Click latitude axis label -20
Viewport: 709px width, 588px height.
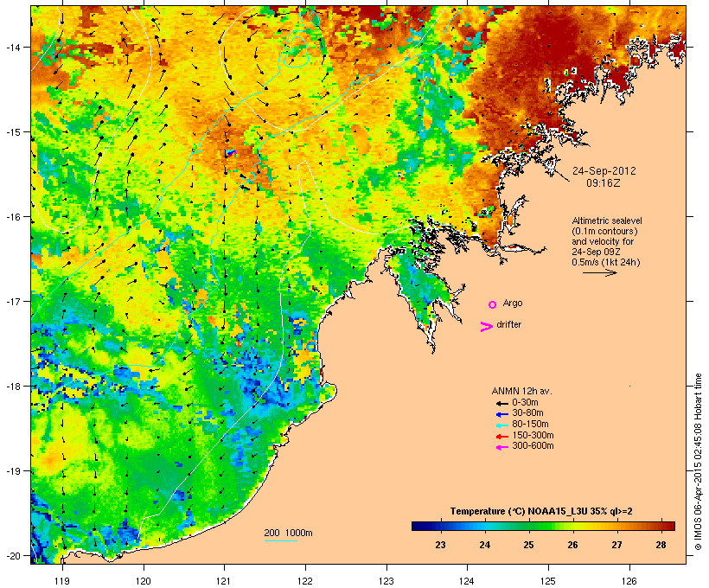click(12, 556)
